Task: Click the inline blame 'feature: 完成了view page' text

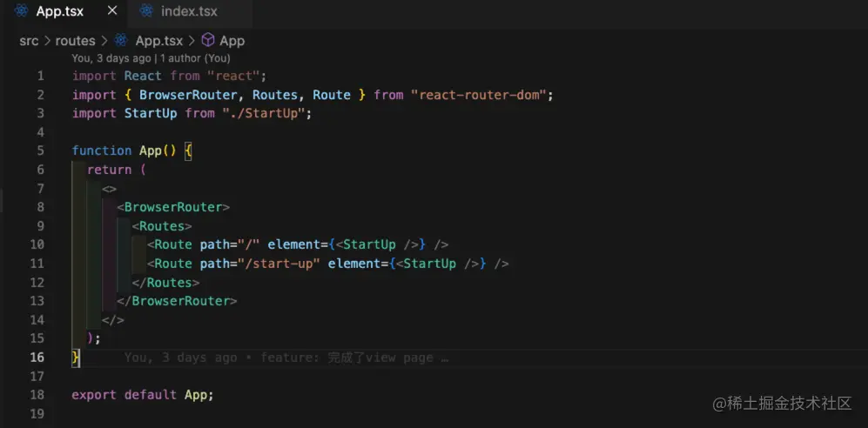Action: (354, 358)
